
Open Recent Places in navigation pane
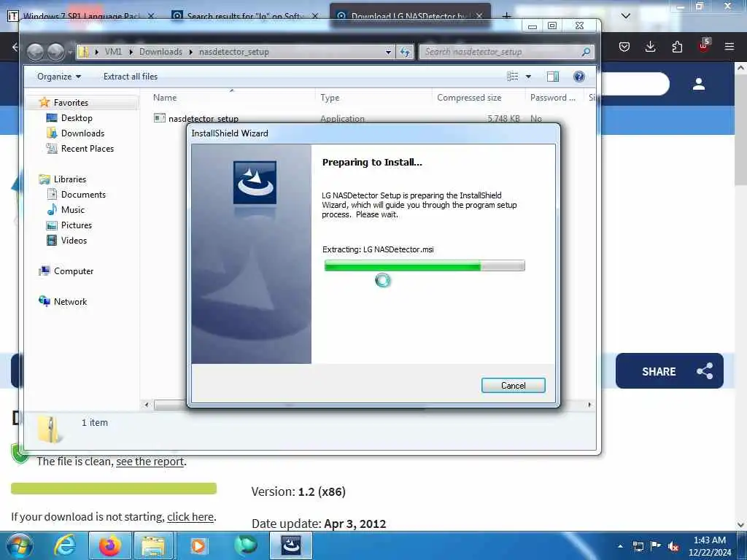pyautogui.click(x=88, y=149)
